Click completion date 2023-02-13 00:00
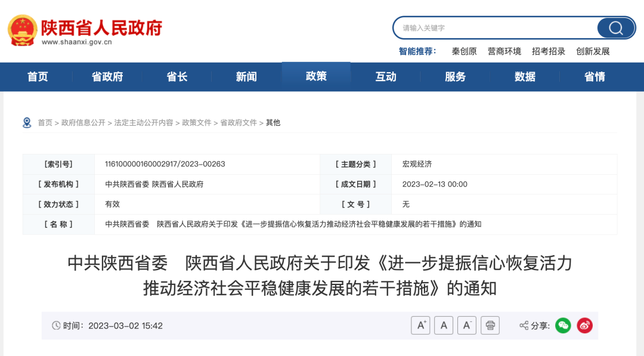 coord(435,184)
